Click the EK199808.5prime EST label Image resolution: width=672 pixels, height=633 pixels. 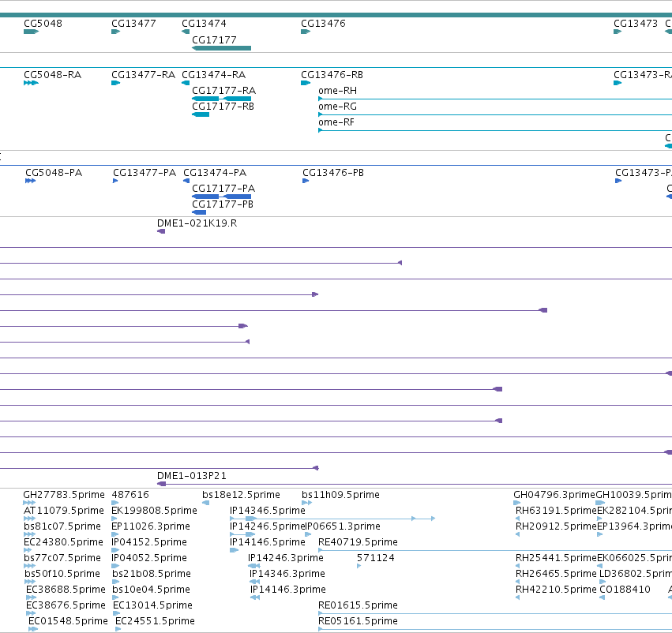(x=154, y=511)
